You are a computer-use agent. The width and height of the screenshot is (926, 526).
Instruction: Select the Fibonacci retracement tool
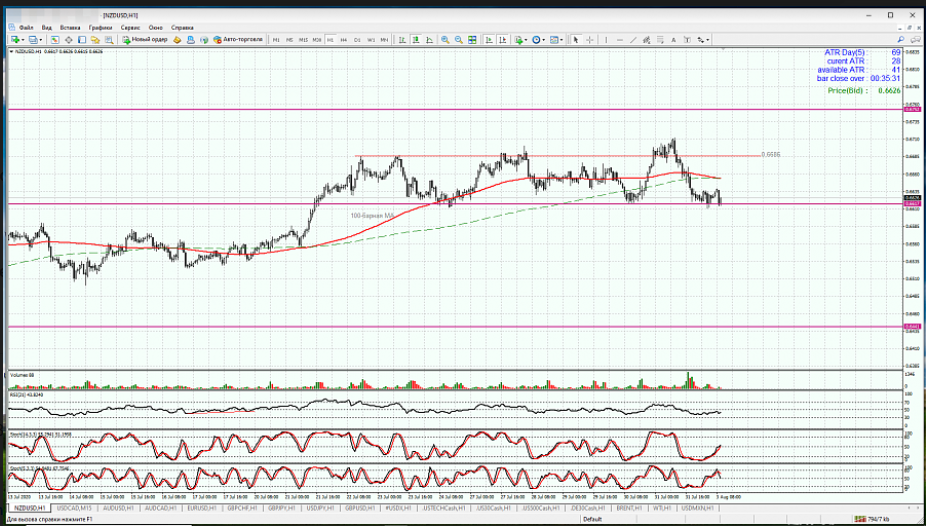point(660,40)
